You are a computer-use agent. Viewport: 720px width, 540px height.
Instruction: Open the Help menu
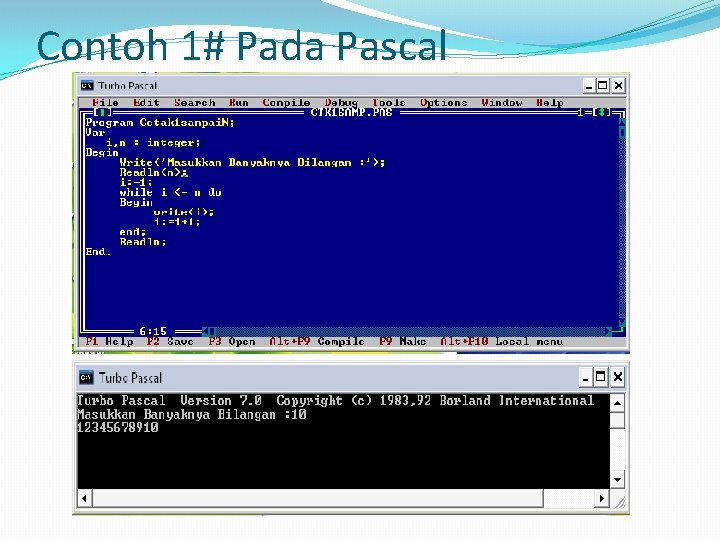pyautogui.click(x=550, y=102)
